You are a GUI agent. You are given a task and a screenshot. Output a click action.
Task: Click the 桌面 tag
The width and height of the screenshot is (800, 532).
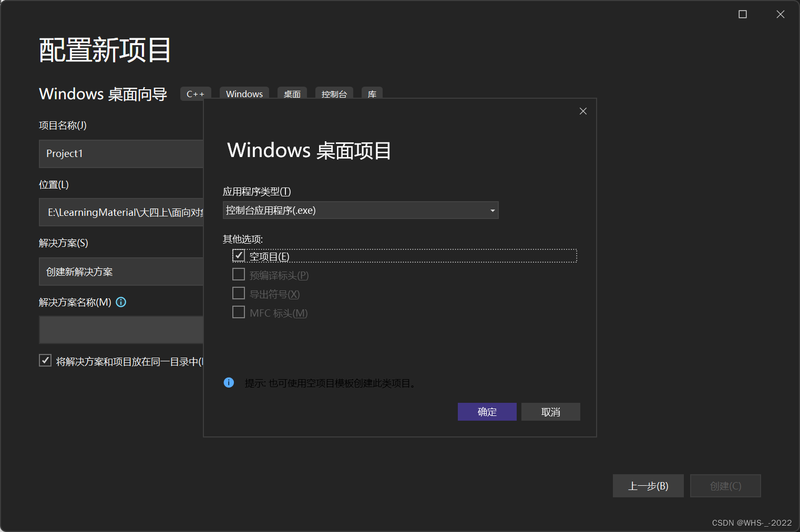[x=292, y=93]
